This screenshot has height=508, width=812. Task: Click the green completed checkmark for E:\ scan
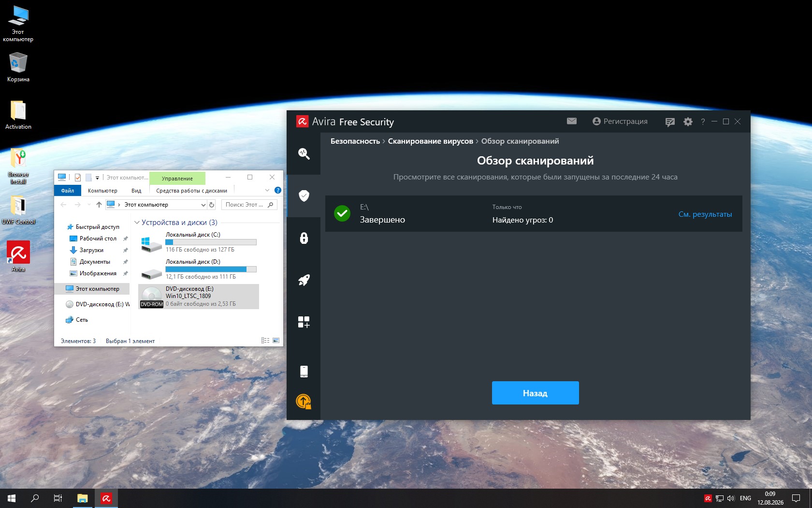[342, 213]
